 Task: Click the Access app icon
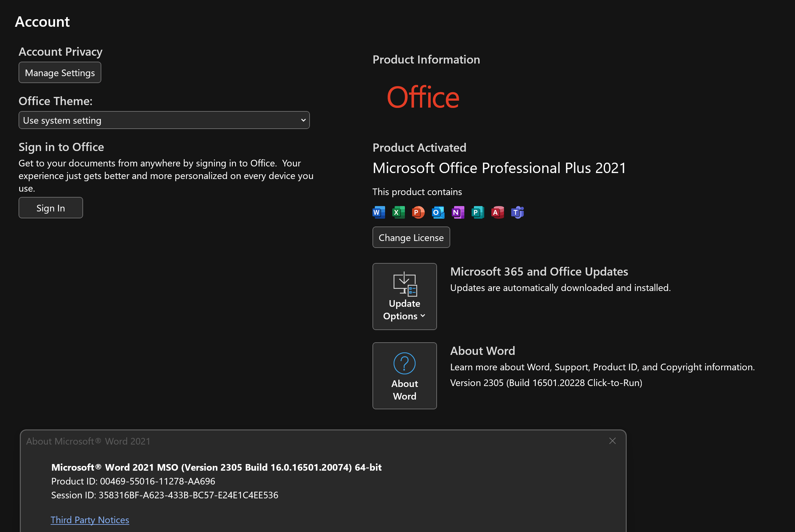pos(497,212)
